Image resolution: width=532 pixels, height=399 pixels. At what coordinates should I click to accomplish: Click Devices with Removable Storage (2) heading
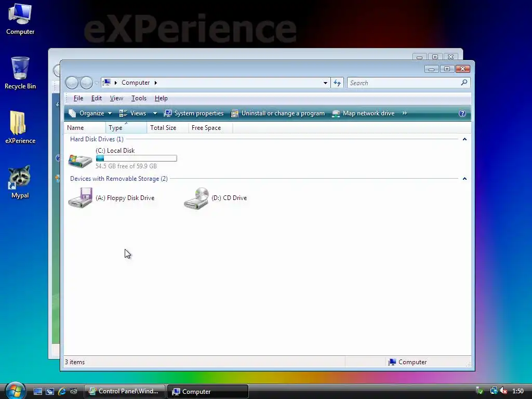click(x=119, y=179)
